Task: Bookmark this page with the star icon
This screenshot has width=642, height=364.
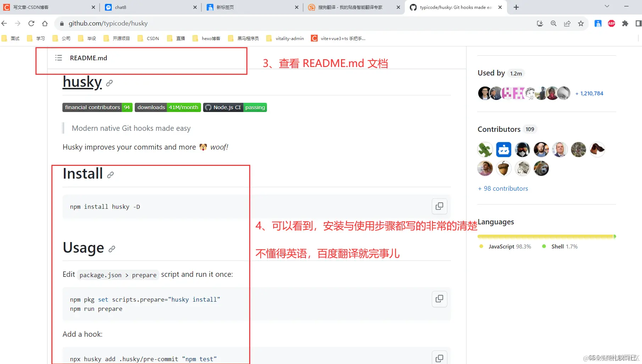Action: [x=581, y=23]
